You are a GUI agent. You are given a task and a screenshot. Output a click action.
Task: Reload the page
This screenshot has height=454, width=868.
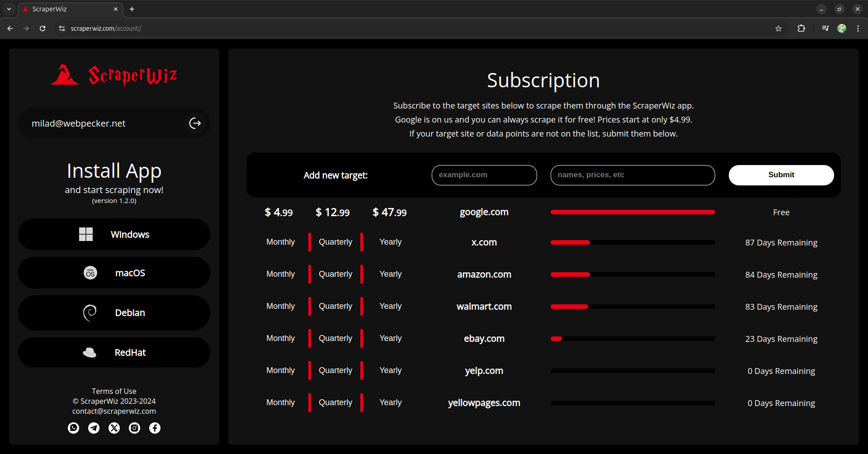pos(42,28)
